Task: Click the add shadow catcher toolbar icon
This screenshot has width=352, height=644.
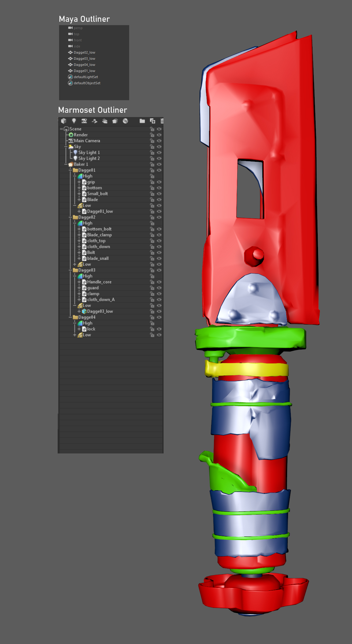Action: click(x=95, y=121)
